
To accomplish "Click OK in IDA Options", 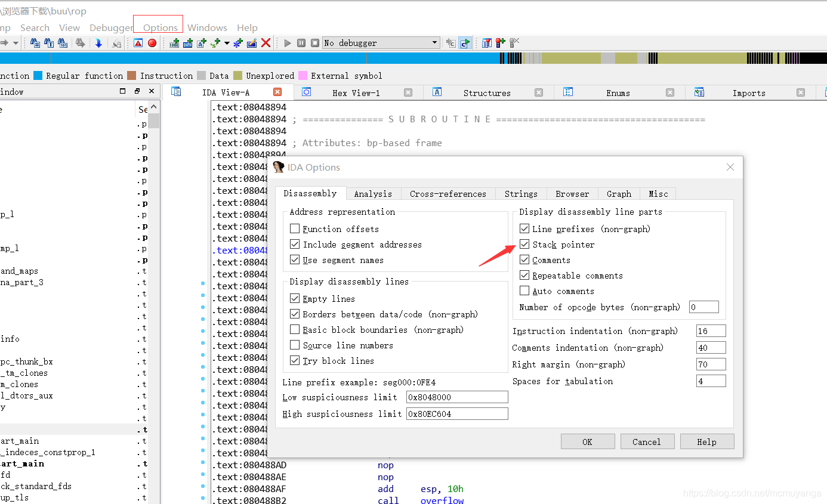I will pyautogui.click(x=588, y=441).
